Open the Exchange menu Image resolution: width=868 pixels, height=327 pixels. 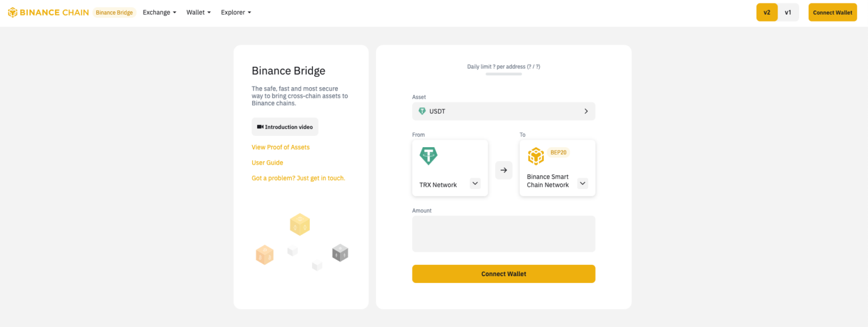[160, 12]
